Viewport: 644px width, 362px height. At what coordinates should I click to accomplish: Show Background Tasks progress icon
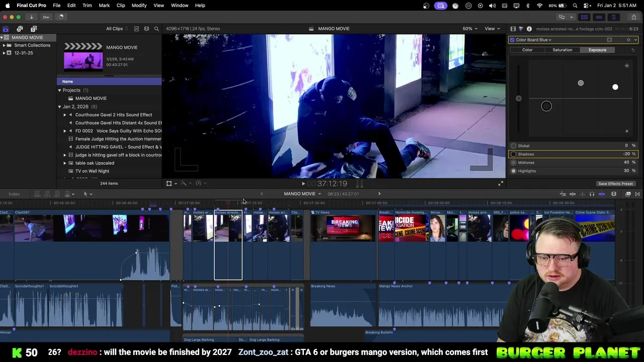(61, 17)
